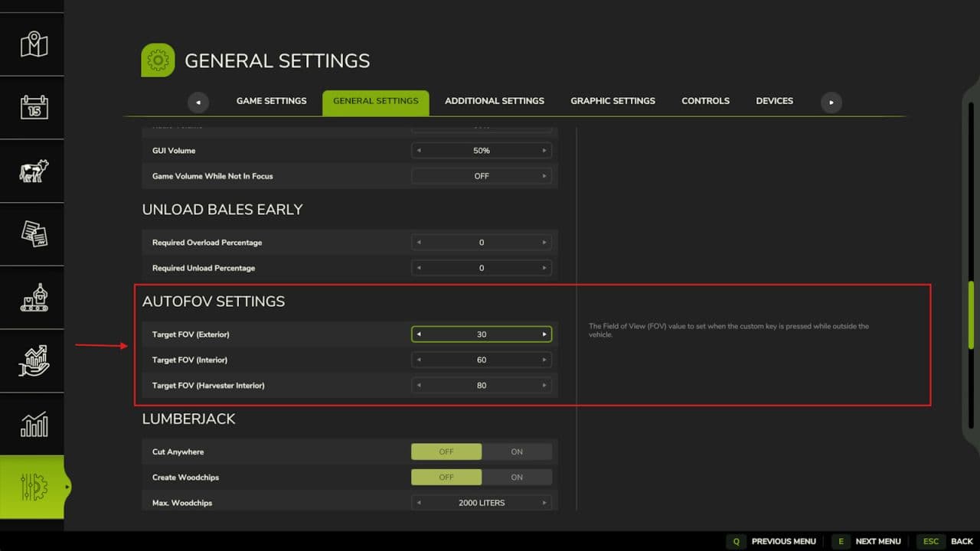The image size is (980, 551).
Task: Increase Max. Woodchips with right arrow
Action: 544,503
